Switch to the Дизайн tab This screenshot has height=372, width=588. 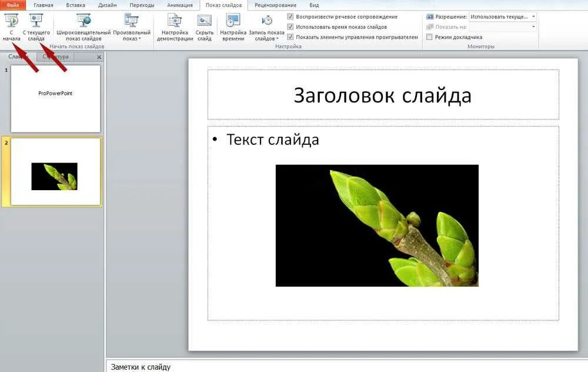point(107,5)
